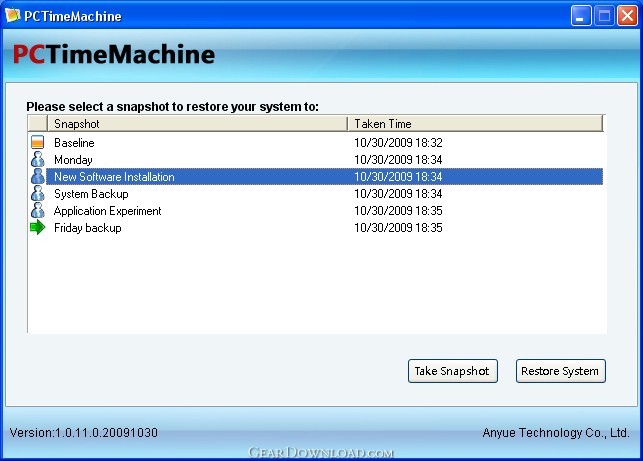Click the Baseline time 10/30/2009 18:32
This screenshot has width=643, height=461.
click(398, 143)
